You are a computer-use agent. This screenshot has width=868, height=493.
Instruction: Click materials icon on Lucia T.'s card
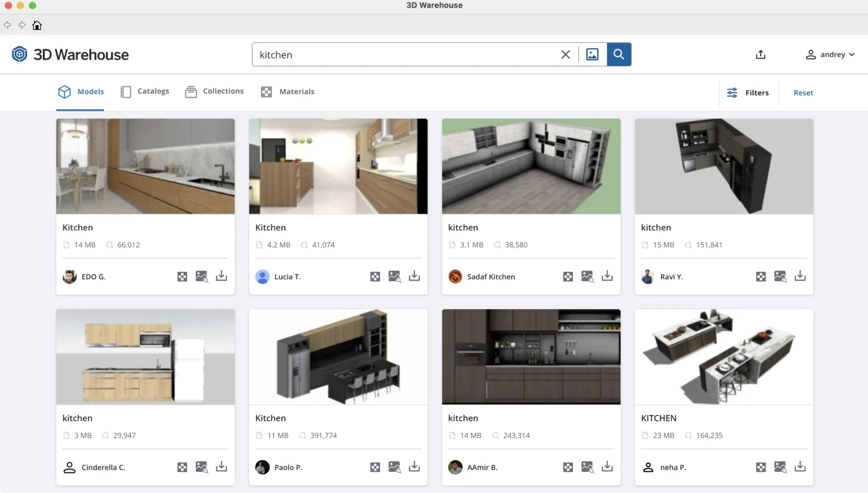[375, 276]
